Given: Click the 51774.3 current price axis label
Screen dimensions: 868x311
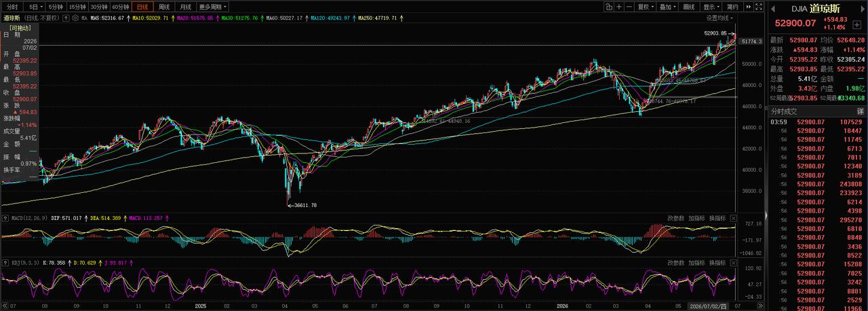Looking at the screenshot, I should tap(751, 42).
